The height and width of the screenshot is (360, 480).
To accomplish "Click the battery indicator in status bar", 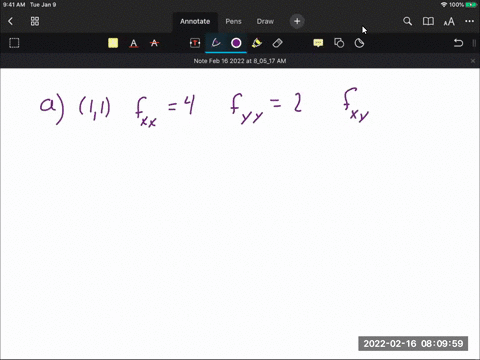I will pos(472,5).
